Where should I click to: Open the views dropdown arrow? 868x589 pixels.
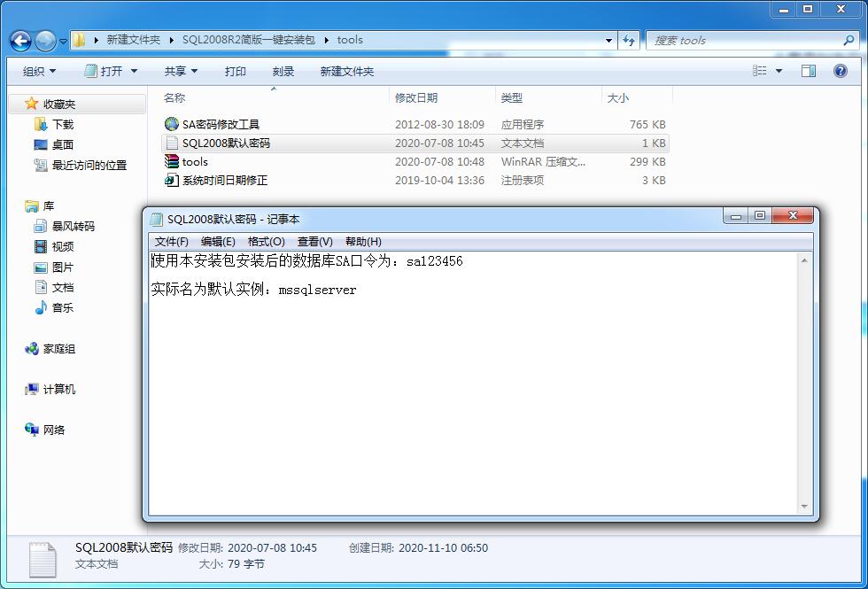[779, 71]
